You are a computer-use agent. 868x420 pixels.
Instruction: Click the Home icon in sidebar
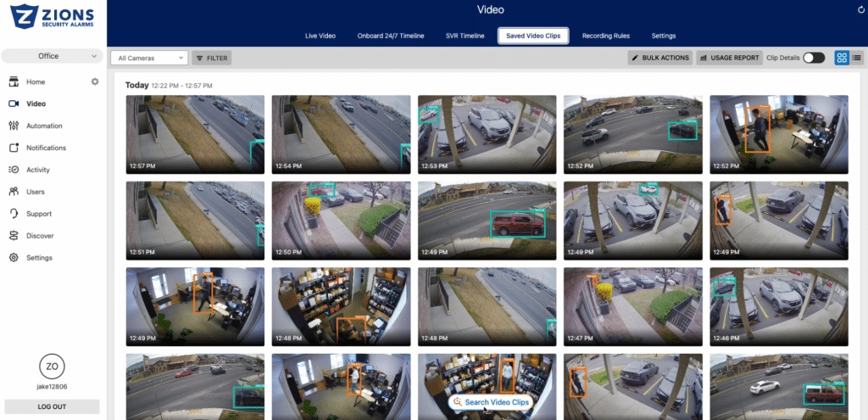pyautogui.click(x=14, y=82)
